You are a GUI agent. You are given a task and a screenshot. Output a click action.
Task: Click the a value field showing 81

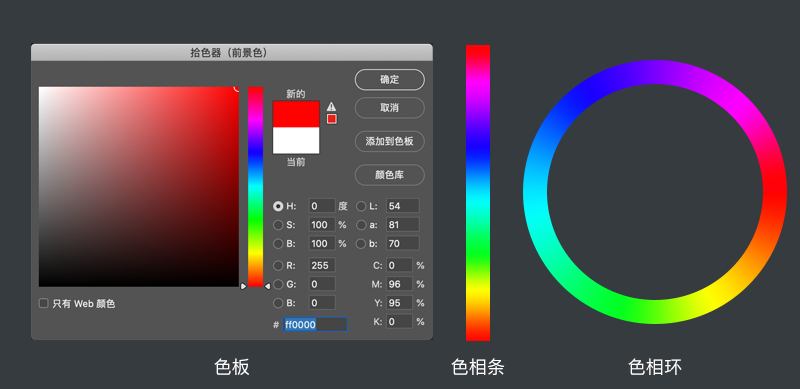(x=403, y=225)
